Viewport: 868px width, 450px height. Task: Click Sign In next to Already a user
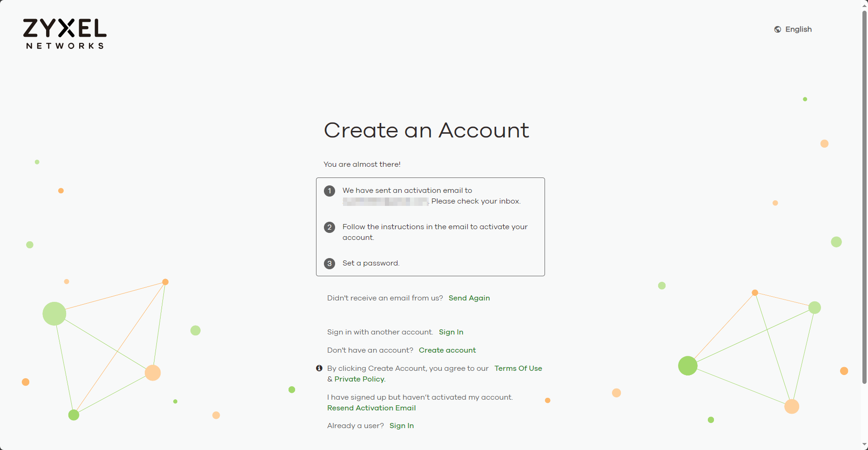tap(401, 425)
